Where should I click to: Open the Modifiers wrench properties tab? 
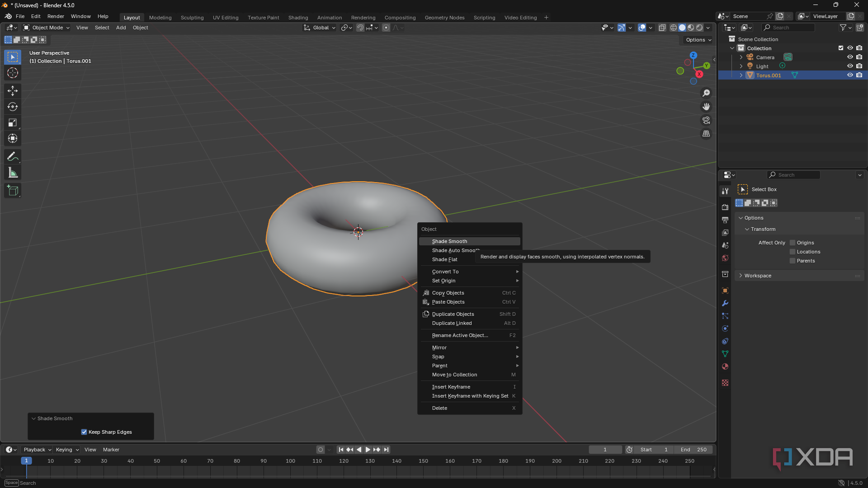point(725,303)
